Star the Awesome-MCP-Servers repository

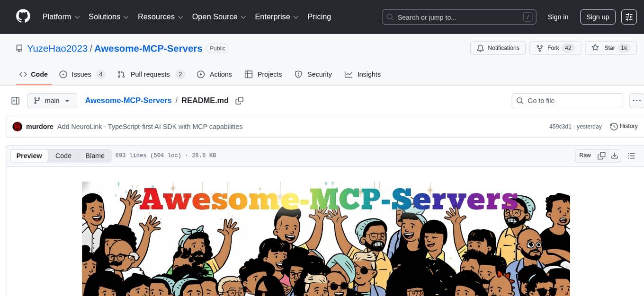pos(608,48)
